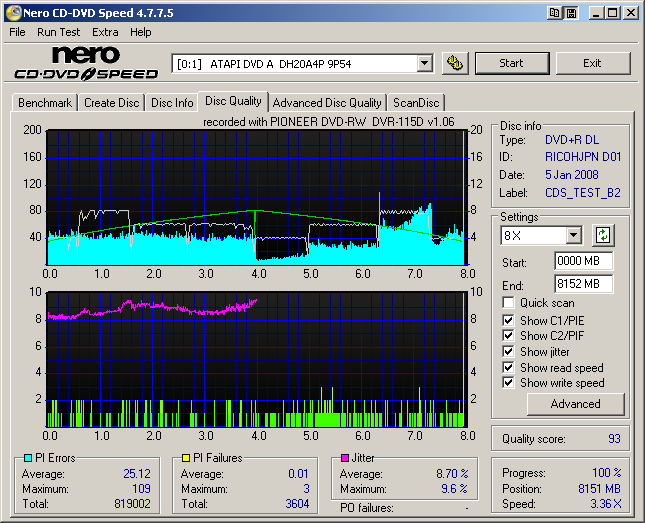
Task: Toggle Show write speed checkbox
Action: [508, 383]
